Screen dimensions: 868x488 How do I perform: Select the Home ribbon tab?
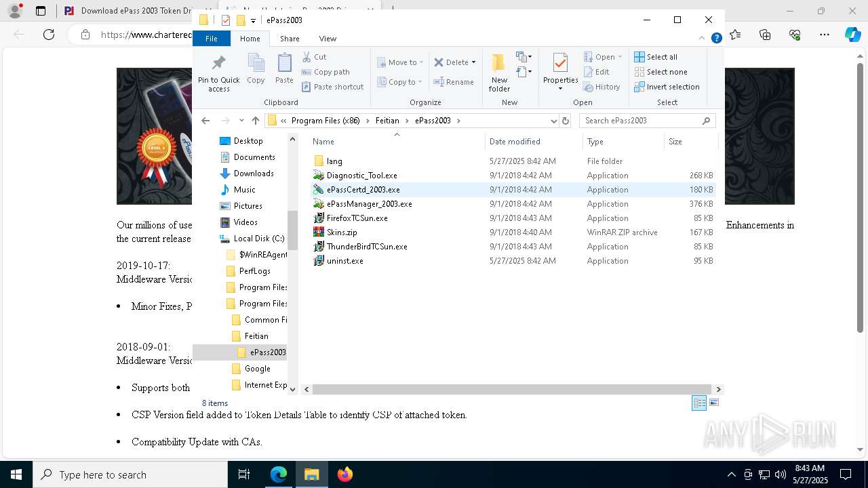pos(250,39)
